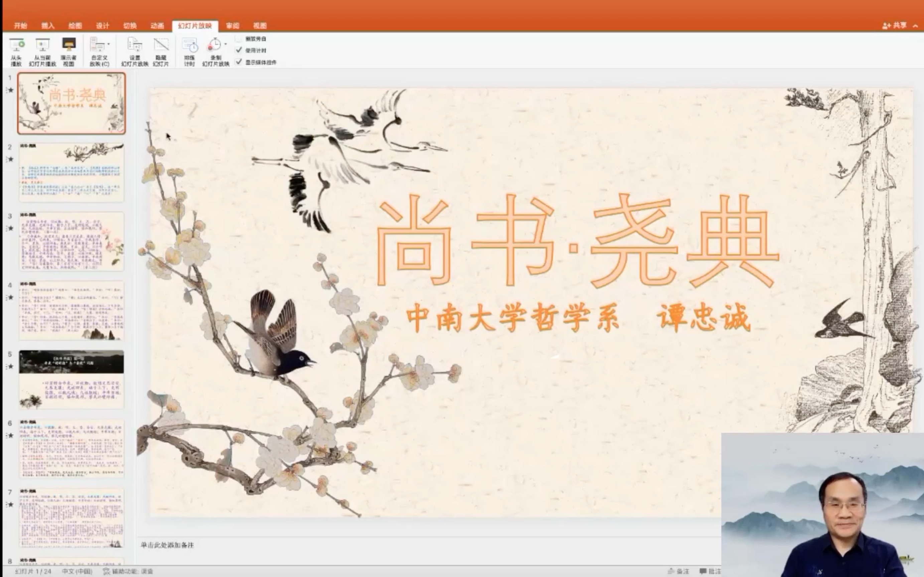Switch to the 插入 (Insert) tab
The image size is (924, 577).
pos(48,26)
